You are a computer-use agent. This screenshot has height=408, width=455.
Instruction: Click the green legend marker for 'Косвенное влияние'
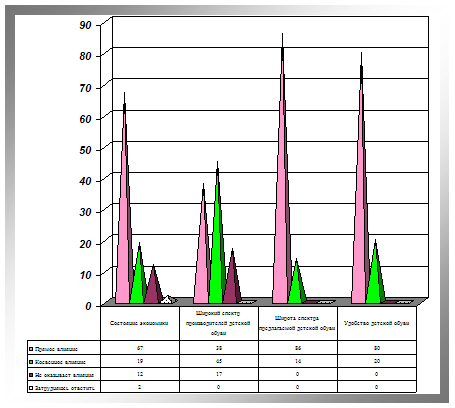(x=31, y=362)
